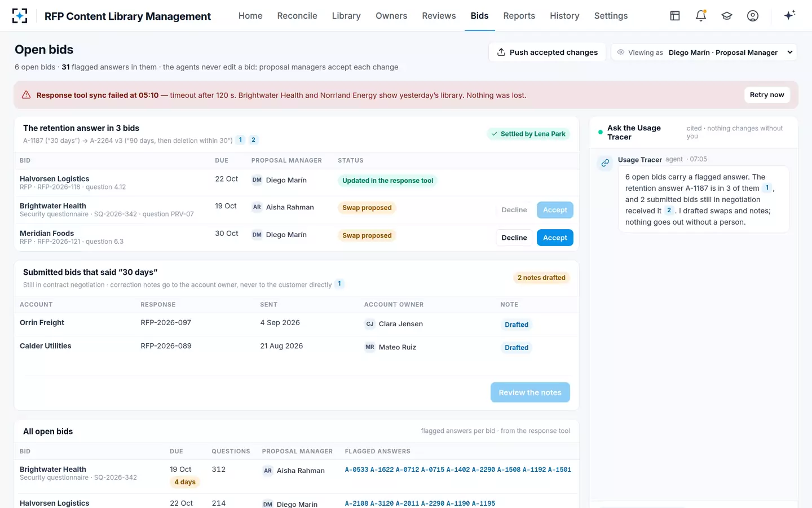Viewport: 812px width, 508px height.
Task: Open the Reviews tab
Action: [439, 16]
